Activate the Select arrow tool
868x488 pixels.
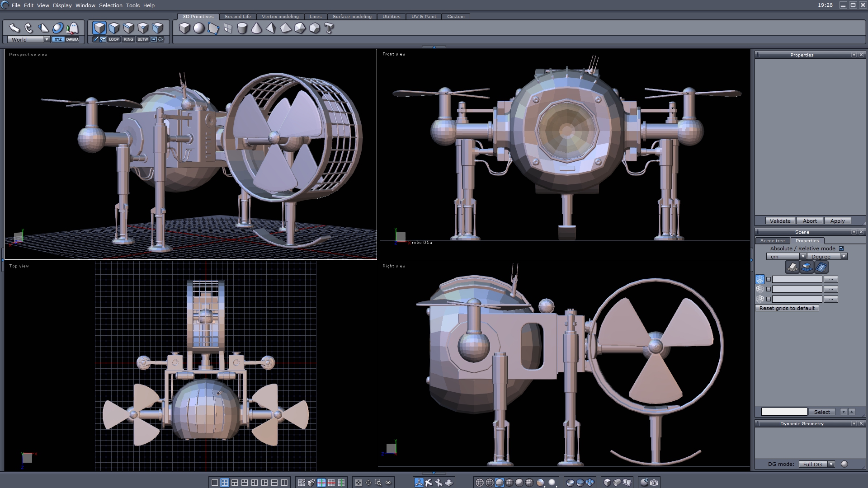[x=14, y=28]
